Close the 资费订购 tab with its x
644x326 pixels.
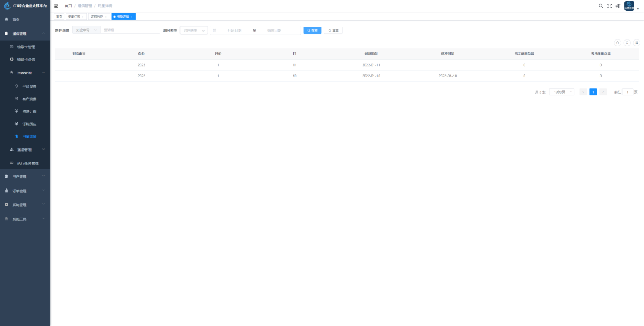click(x=82, y=17)
